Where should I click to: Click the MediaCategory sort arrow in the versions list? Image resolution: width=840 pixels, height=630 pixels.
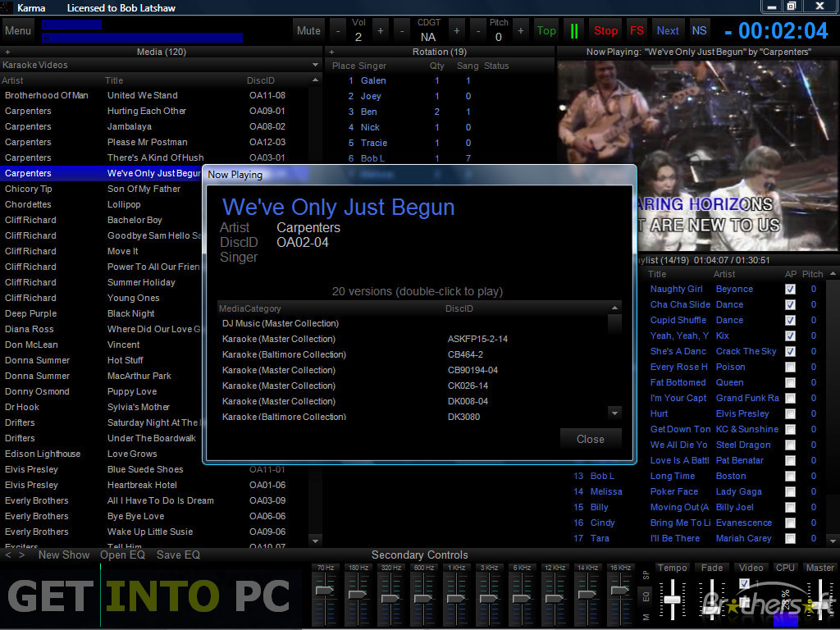pos(614,308)
